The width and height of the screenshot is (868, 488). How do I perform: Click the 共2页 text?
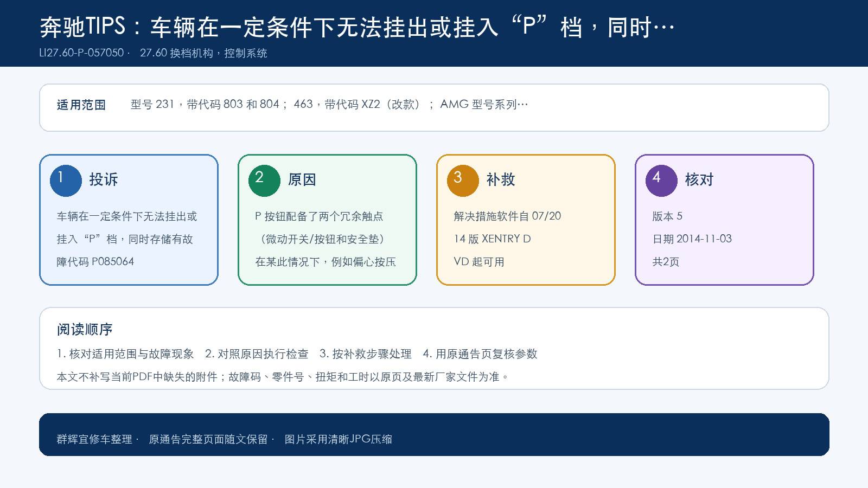pos(666,262)
